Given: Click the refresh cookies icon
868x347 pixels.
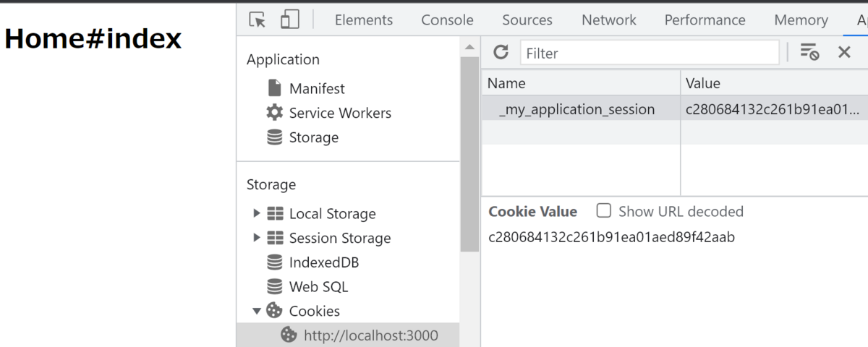Looking at the screenshot, I should (x=501, y=53).
